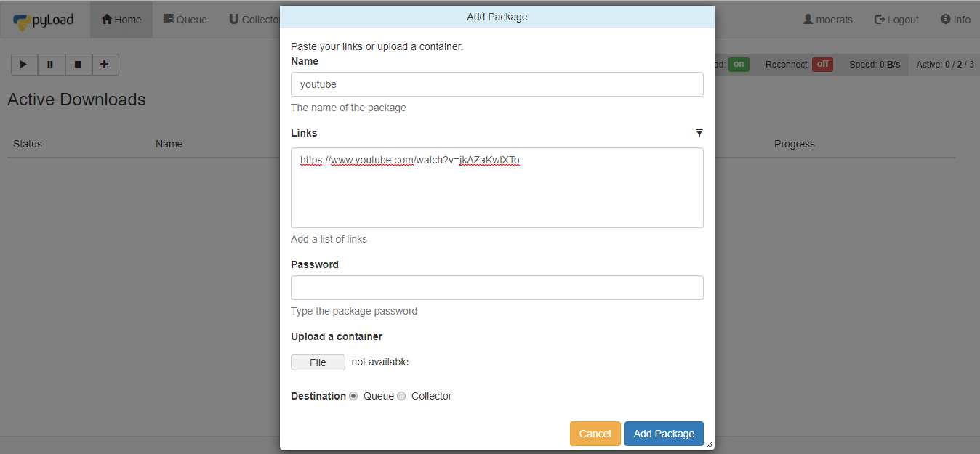Select the Collector destination radio button
Screen dimensions: 980x454
[x=401, y=397]
